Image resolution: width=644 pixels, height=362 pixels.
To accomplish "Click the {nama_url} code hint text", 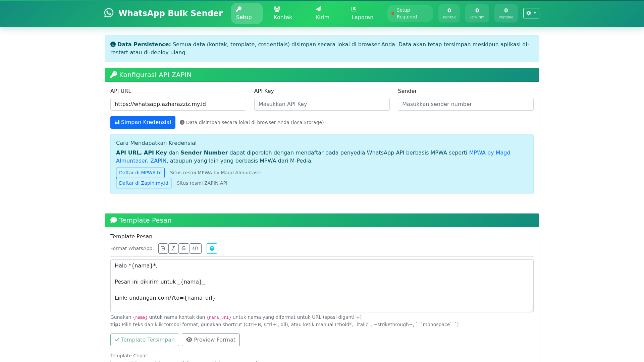I will [x=219, y=317].
